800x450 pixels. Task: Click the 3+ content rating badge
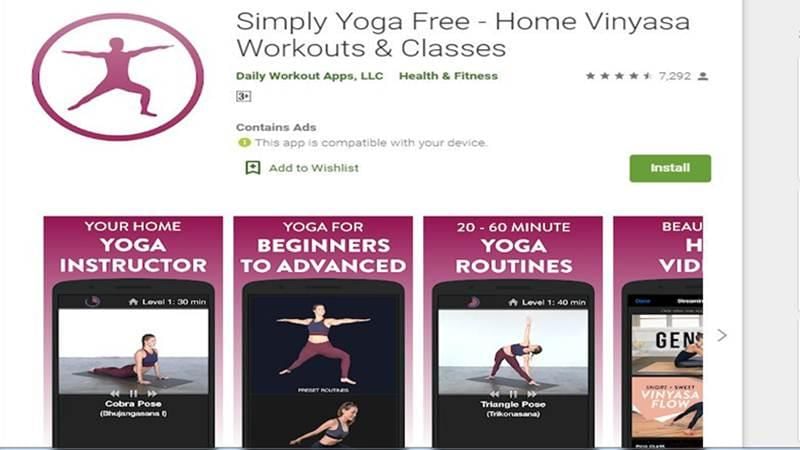[x=243, y=96]
